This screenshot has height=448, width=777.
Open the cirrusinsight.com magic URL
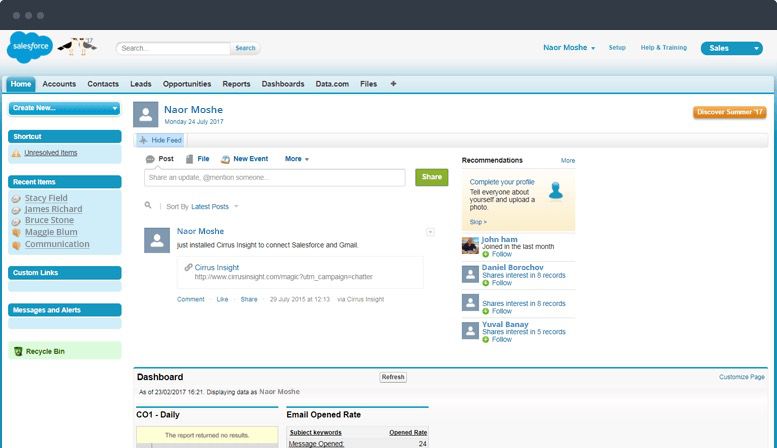[283, 277]
